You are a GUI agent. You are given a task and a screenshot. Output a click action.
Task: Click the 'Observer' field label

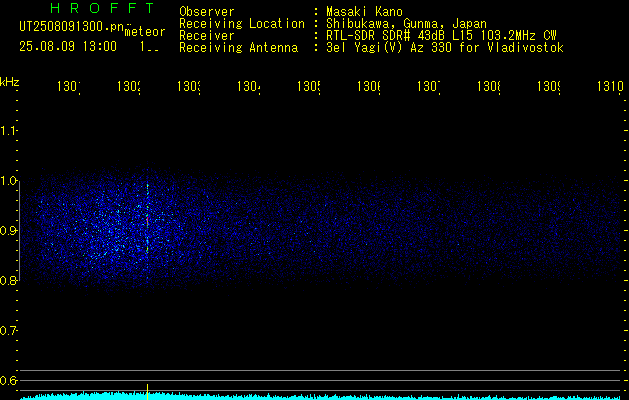pos(207,12)
